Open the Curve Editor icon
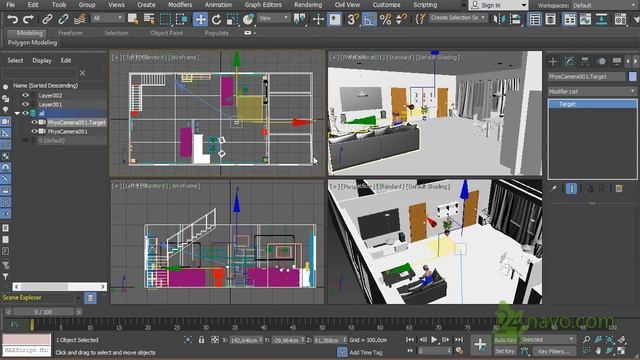640x360 pixels. coord(586,19)
